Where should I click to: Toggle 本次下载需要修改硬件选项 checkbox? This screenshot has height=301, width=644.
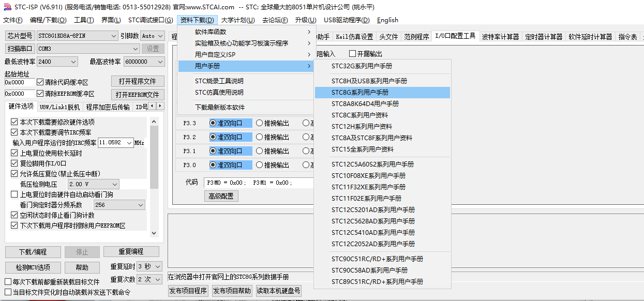(x=14, y=123)
